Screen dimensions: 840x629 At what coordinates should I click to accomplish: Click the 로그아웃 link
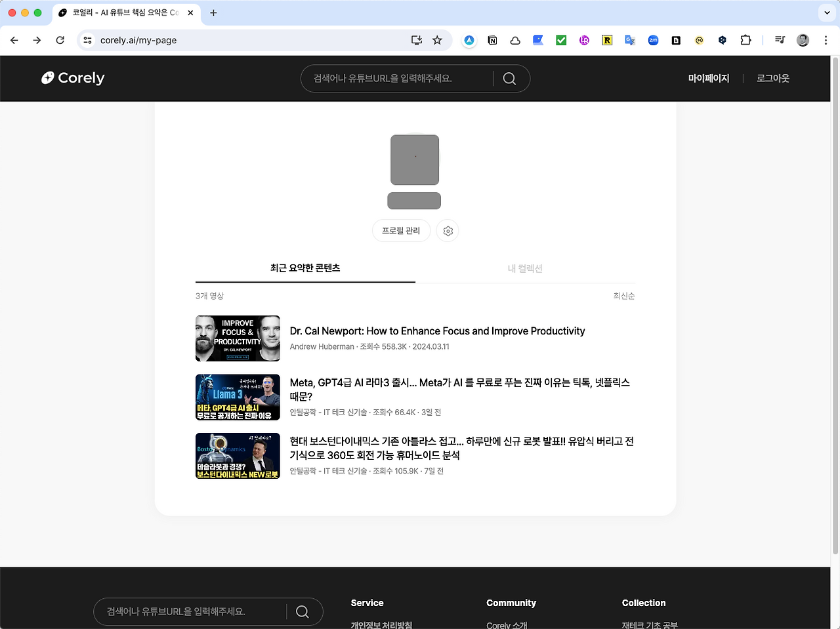click(772, 78)
